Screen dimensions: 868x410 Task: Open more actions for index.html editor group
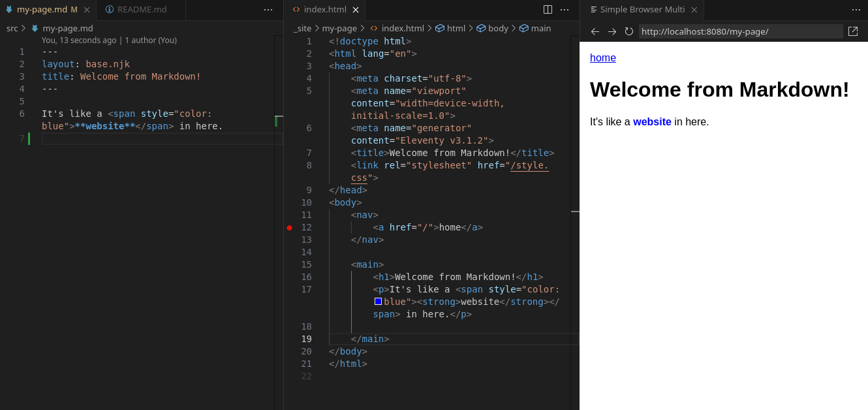point(565,10)
